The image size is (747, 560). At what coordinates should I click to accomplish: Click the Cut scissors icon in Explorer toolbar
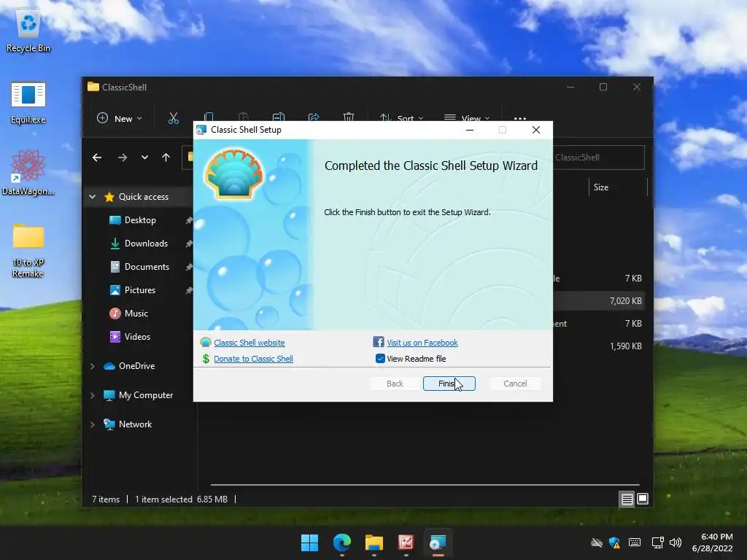(174, 119)
